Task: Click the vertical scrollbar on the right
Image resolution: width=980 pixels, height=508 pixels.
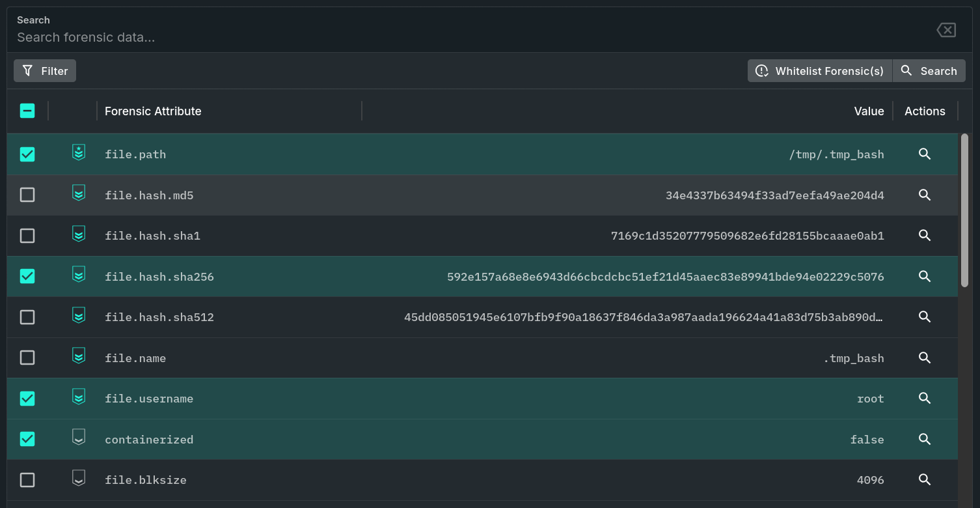Action: coord(965,208)
